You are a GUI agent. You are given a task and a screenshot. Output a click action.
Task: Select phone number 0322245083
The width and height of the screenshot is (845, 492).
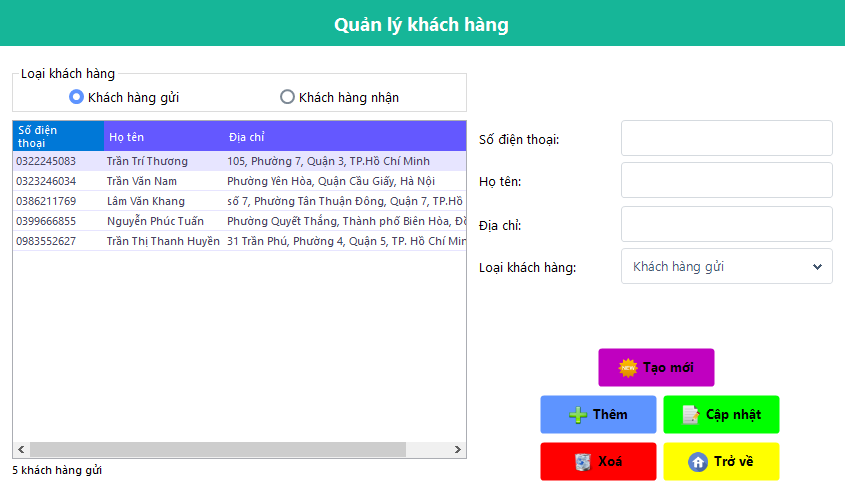46,161
